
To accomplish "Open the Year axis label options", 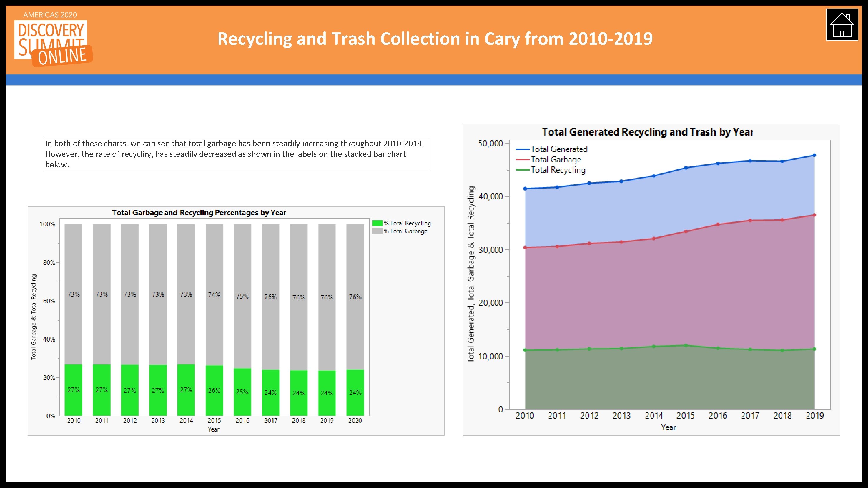I will coord(669,427).
